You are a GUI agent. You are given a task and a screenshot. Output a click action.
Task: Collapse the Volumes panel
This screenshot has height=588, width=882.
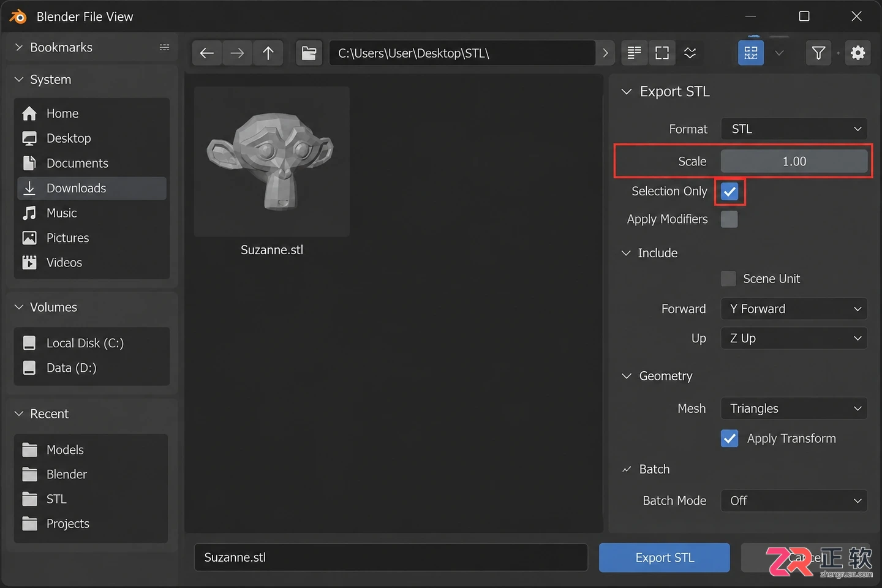click(x=19, y=307)
